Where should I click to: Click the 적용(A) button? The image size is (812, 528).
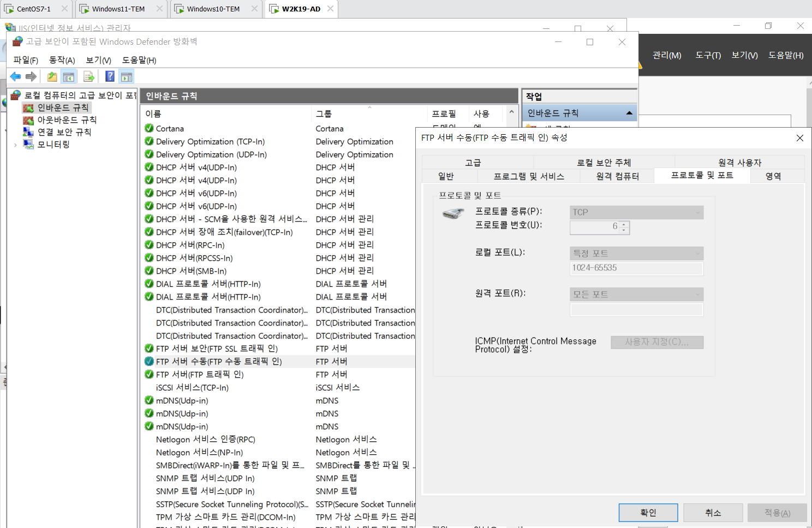tap(778, 513)
